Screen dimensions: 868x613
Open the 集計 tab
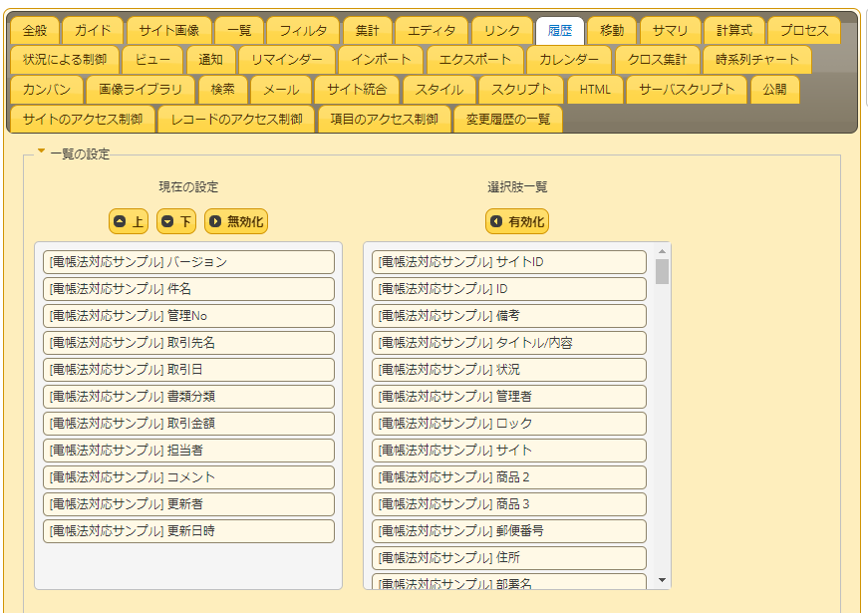pos(368,31)
